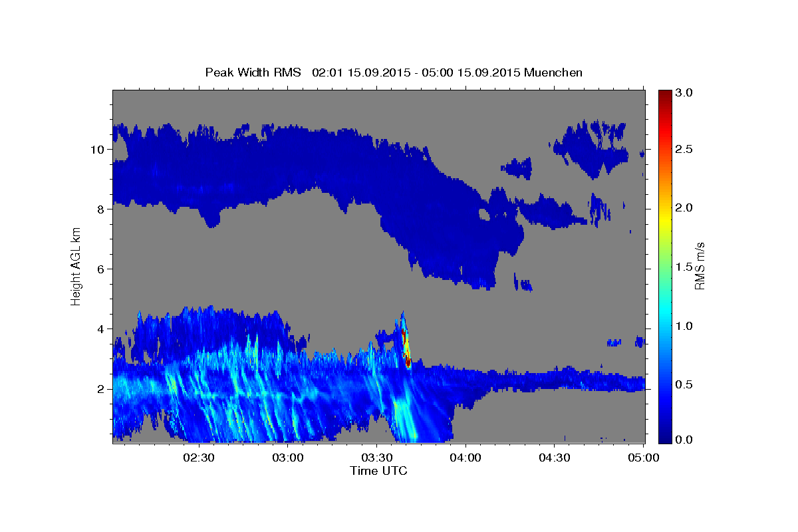This screenshot has width=798, height=532.
Task: Click the 03:00 time tick label
Action: 289,458
